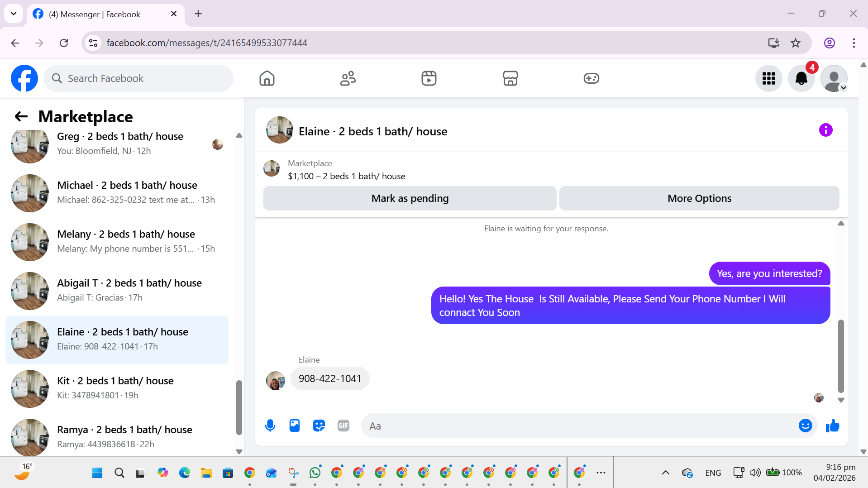This screenshot has height=488, width=868.
Task: Open Kit conversation in list
Action: click(117, 389)
